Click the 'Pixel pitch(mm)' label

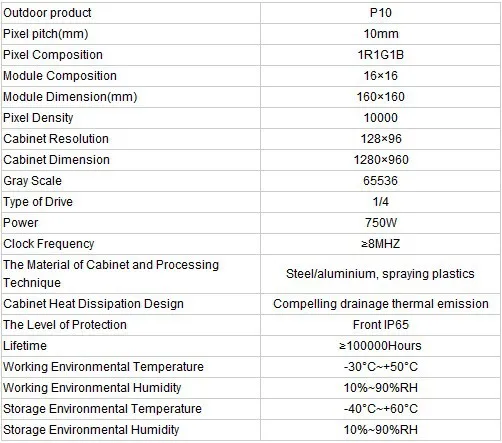(46, 34)
